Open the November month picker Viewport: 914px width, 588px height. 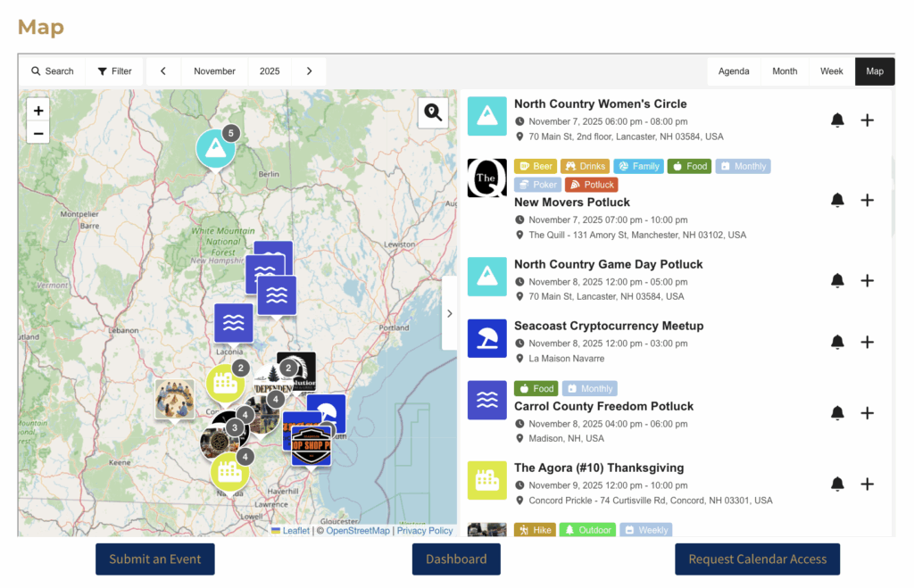(214, 71)
